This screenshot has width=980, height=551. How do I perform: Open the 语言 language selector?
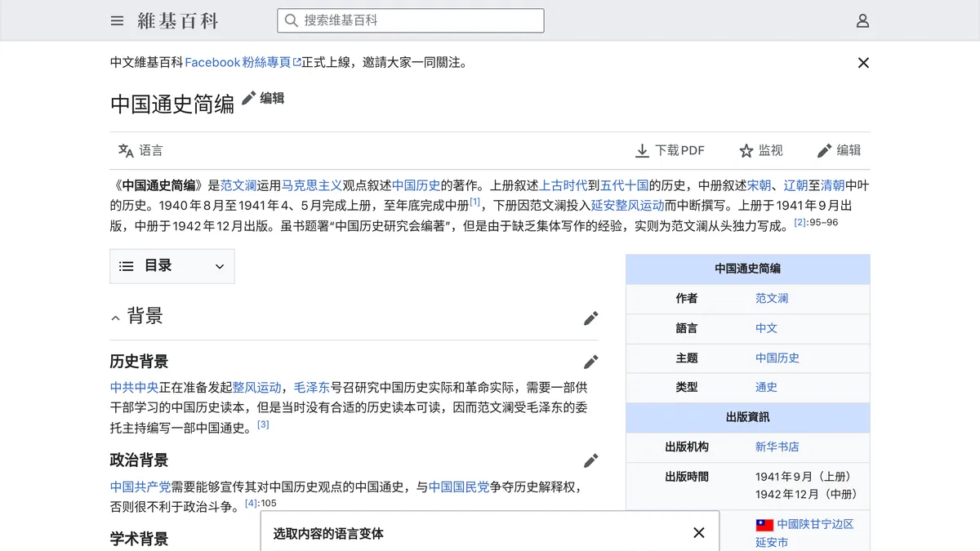[x=140, y=150]
